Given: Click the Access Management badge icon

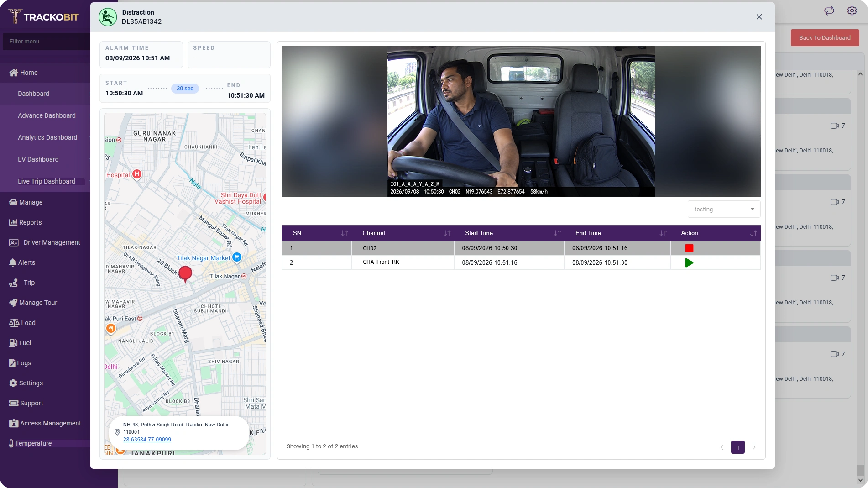Looking at the screenshot, I should pyautogui.click(x=14, y=423).
